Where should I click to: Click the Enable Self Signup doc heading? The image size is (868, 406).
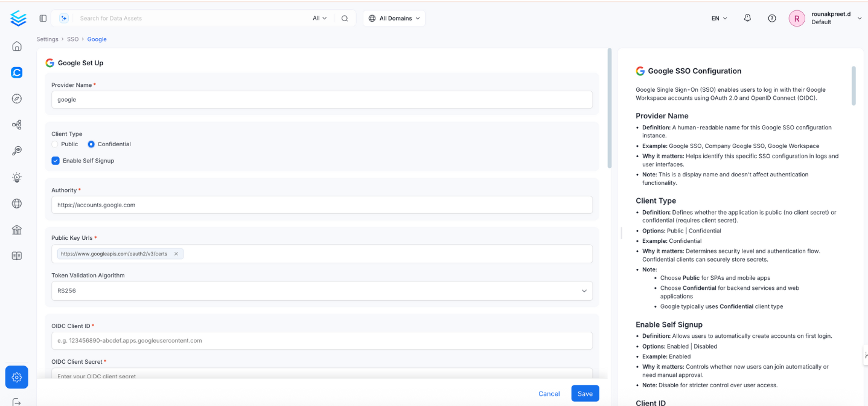click(669, 324)
